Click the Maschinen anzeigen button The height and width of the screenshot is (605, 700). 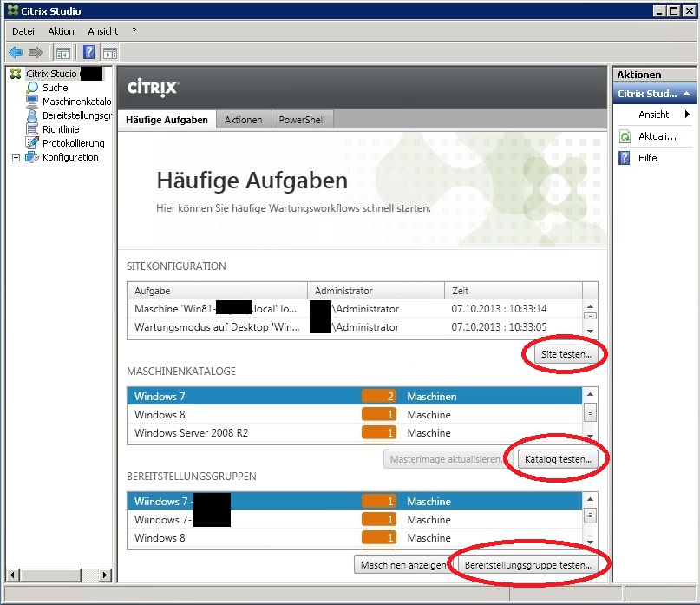tap(403, 565)
